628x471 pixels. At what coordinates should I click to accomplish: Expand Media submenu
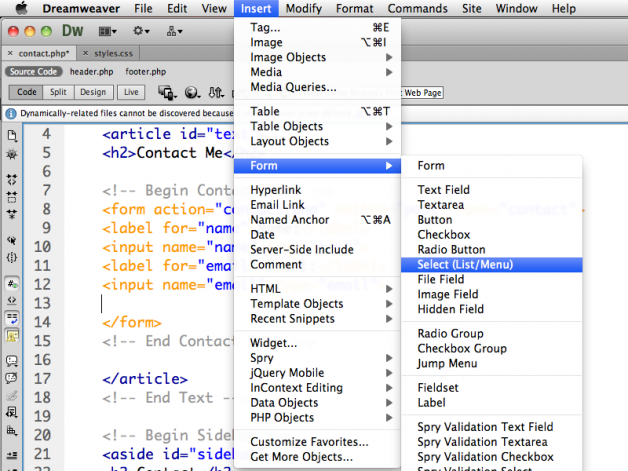tap(317, 72)
